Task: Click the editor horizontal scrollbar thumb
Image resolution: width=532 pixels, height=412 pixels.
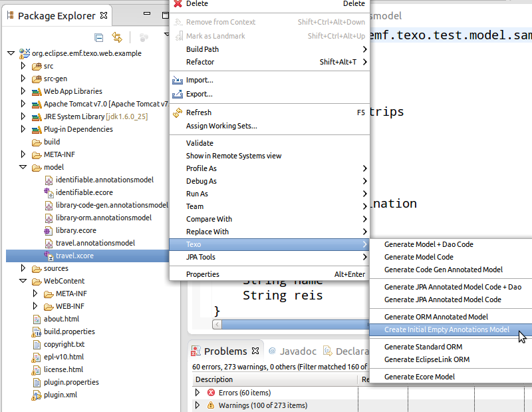Action: [x=295, y=324]
